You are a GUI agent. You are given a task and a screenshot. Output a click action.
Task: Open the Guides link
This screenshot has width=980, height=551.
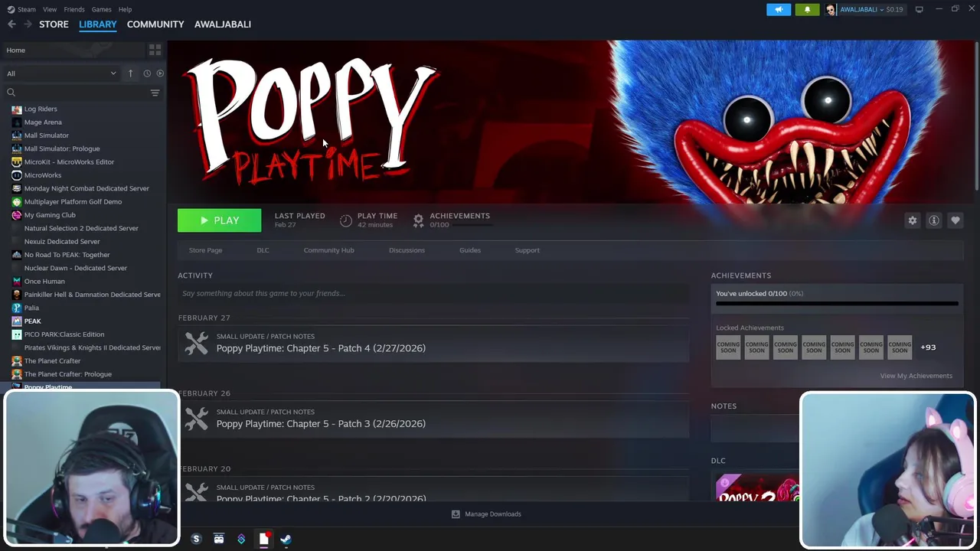470,250
